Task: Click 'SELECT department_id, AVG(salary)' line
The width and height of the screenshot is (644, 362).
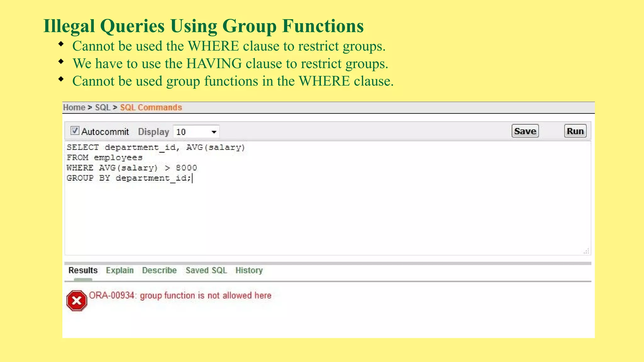Action: (x=156, y=147)
